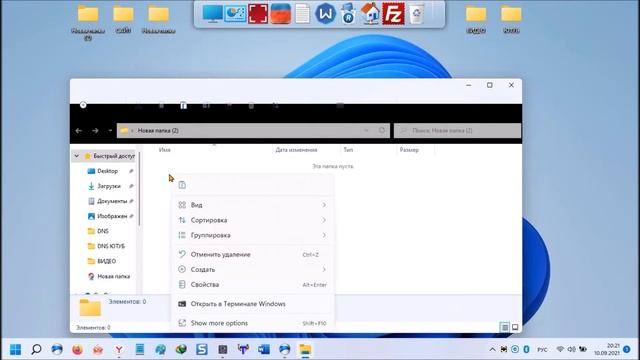This screenshot has width=640, height=360.
Task: Expand the Создать submenu arrow
Action: coord(324,269)
